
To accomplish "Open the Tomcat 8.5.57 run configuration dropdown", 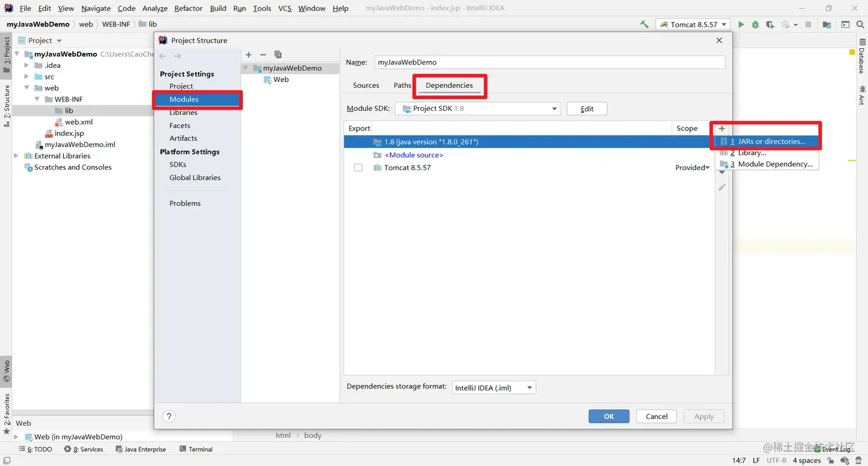I will tap(693, 25).
